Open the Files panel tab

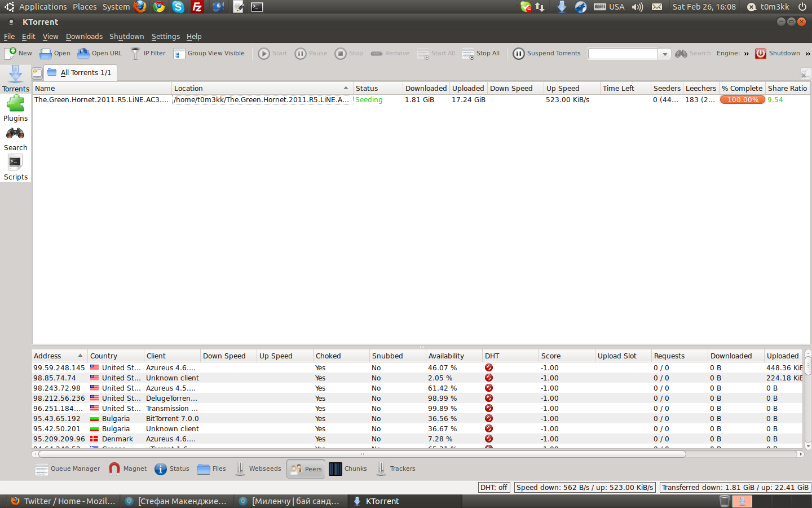(x=211, y=469)
